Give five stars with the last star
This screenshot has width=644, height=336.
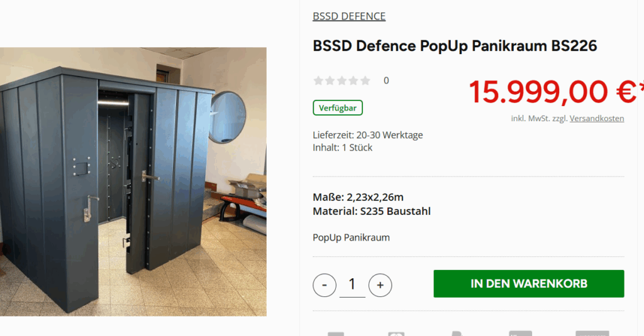365,80
